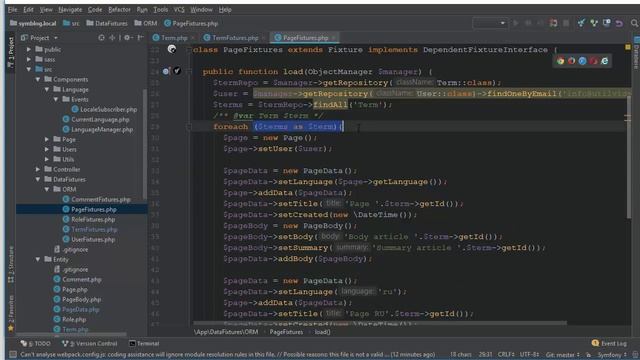The height and width of the screenshot is (360, 640).
Task: Open the Navigate menu
Action: pos(70,9)
